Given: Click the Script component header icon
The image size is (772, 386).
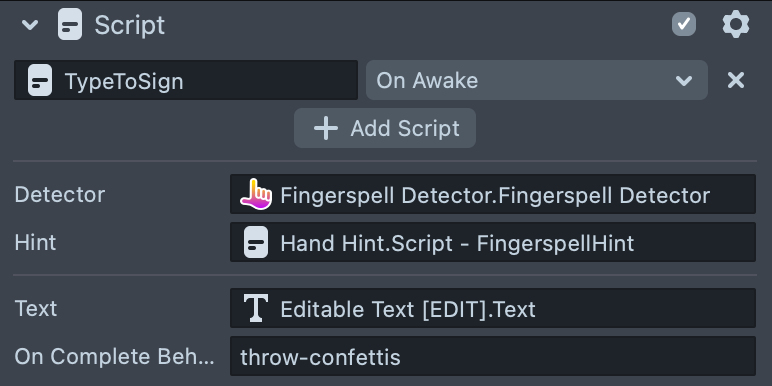Looking at the screenshot, I should point(70,25).
